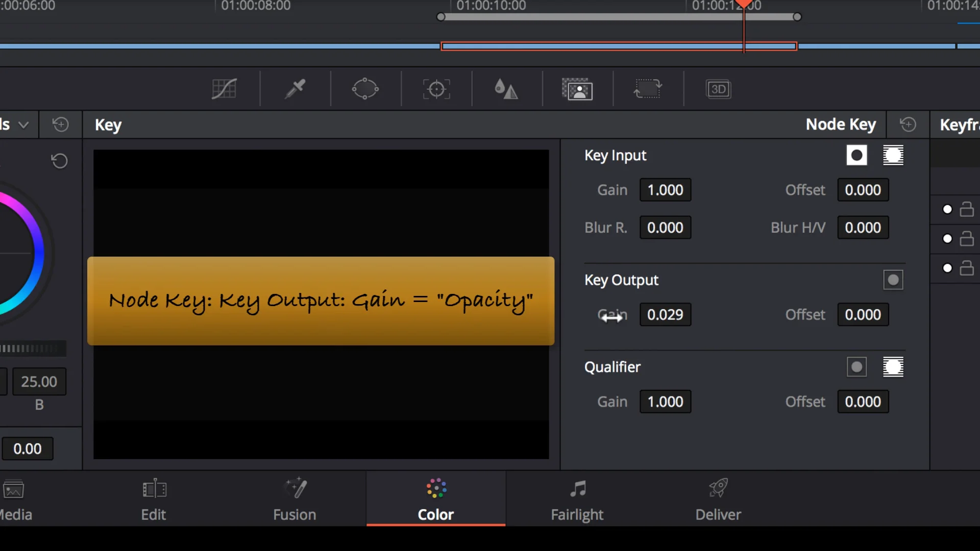Toggle the first keyframe lock icon
The image size is (980, 551).
tap(966, 209)
